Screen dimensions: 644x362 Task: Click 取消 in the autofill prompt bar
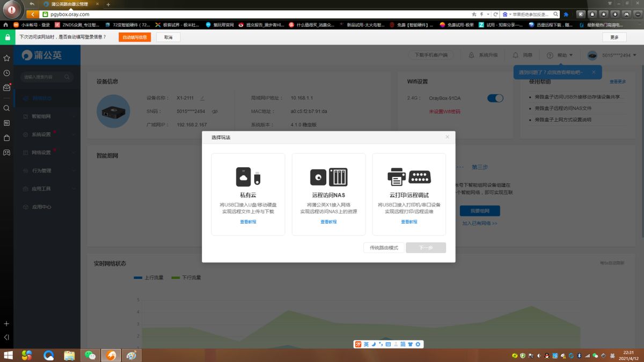point(169,37)
